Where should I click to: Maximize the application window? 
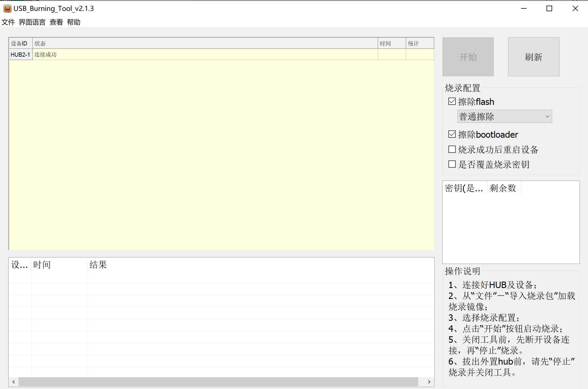click(549, 8)
